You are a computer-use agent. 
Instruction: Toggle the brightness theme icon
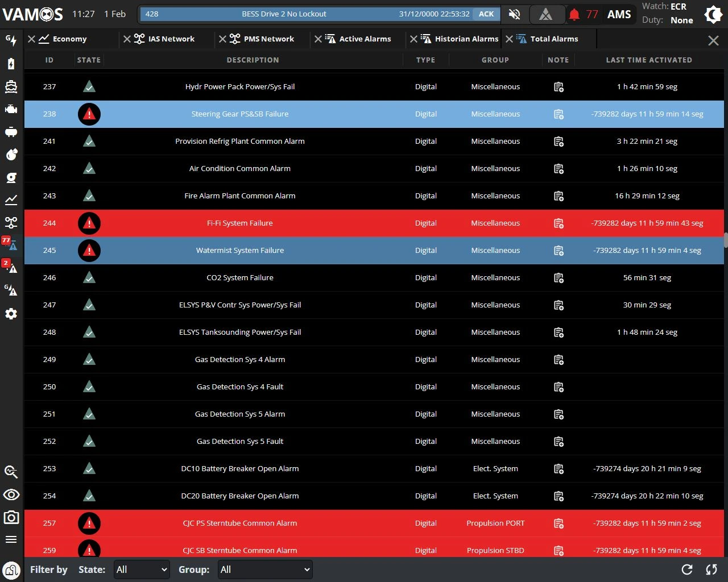coord(713,14)
